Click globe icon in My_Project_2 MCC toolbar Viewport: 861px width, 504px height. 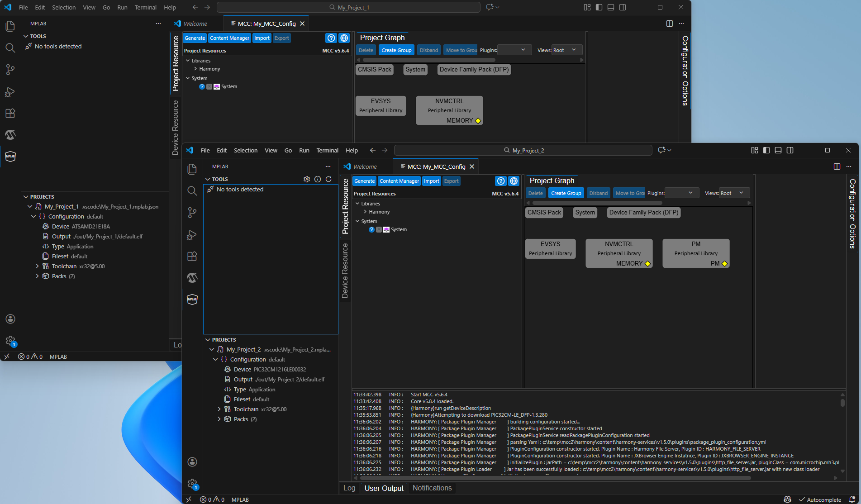point(514,181)
